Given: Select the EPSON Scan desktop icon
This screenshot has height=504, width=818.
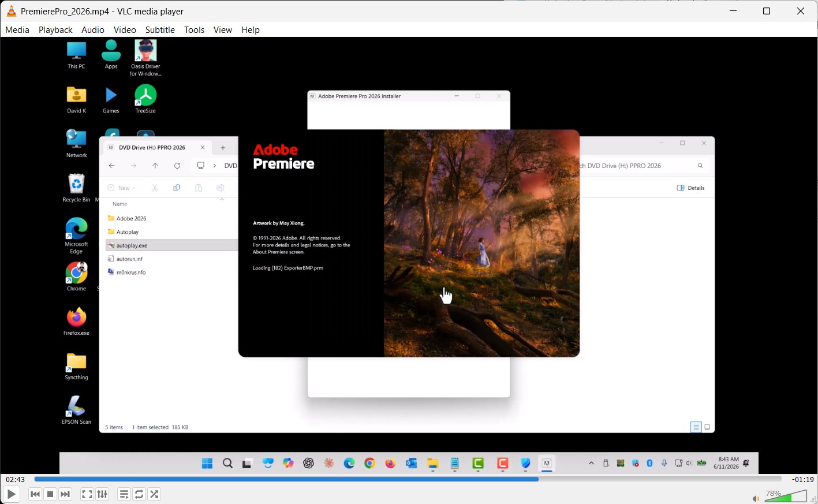Looking at the screenshot, I should (x=76, y=410).
